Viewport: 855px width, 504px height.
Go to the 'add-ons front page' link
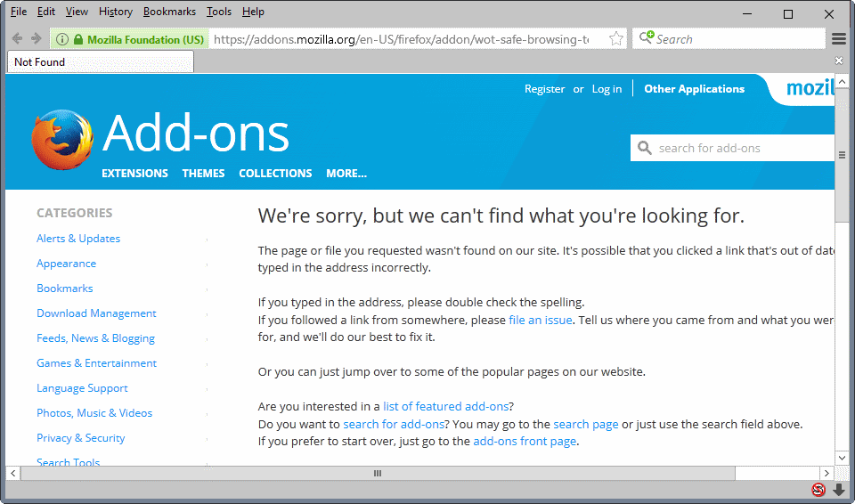point(525,442)
